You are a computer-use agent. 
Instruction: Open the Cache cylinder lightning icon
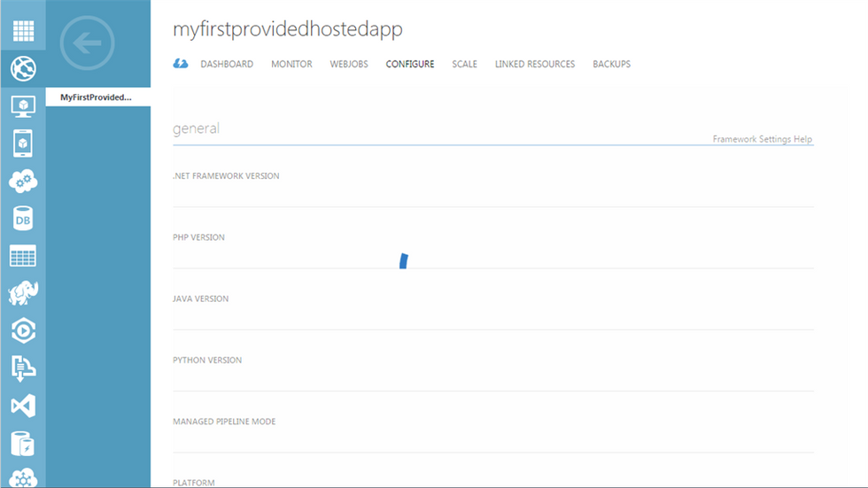pyautogui.click(x=23, y=443)
